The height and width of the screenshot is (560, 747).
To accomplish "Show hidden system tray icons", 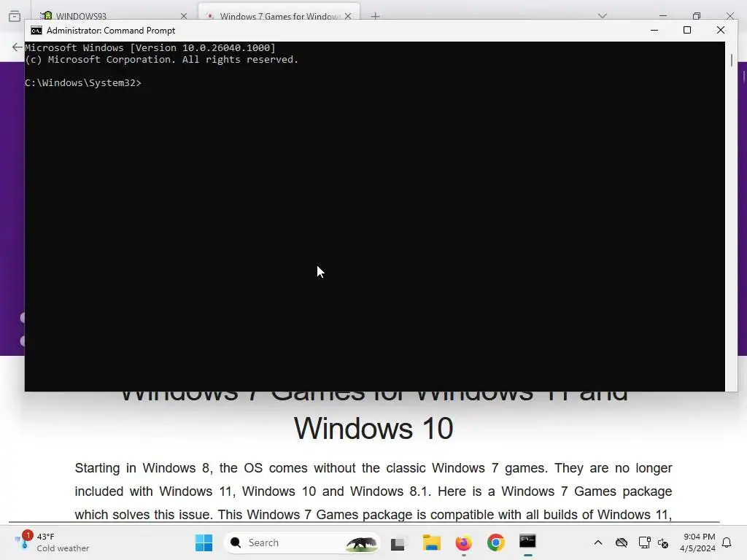I will click(x=598, y=542).
